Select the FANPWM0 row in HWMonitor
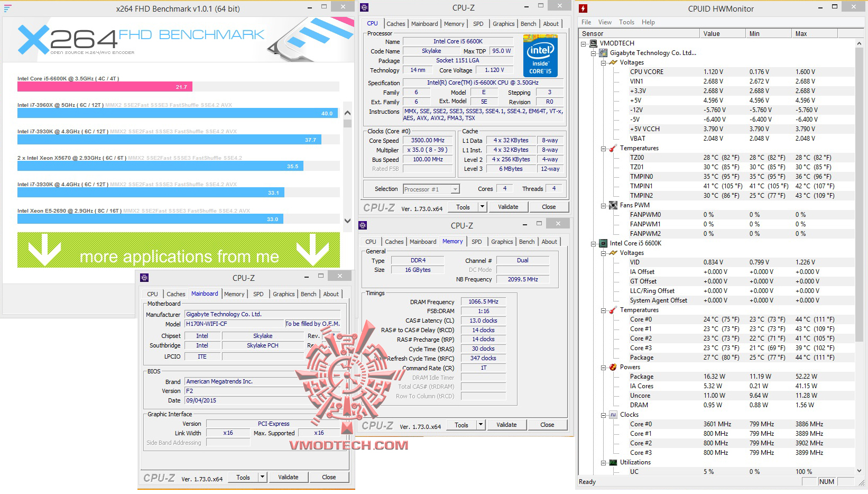The image size is (868, 494). pyautogui.click(x=716, y=215)
